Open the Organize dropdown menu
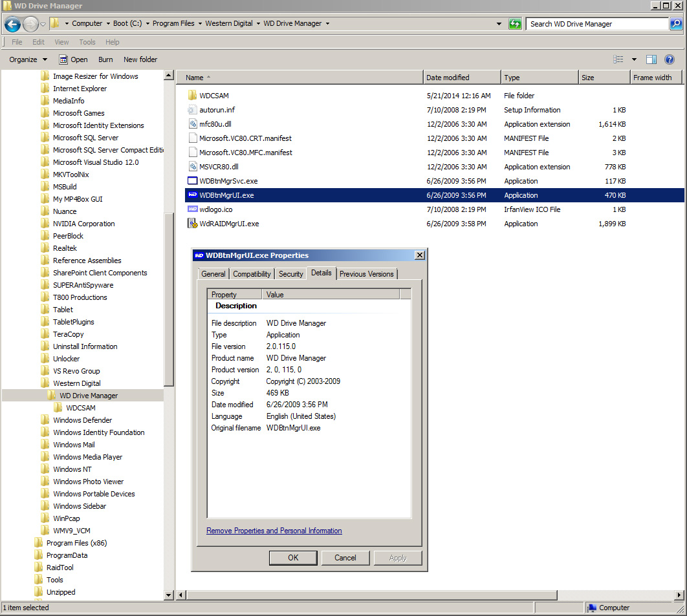Image resolution: width=687 pixels, height=616 pixels. coord(28,59)
